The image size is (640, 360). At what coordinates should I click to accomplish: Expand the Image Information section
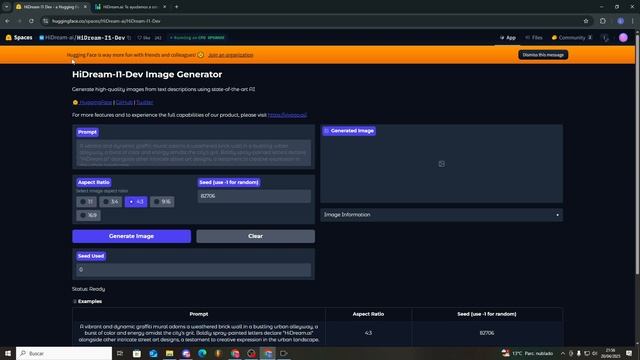tap(441, 215)
